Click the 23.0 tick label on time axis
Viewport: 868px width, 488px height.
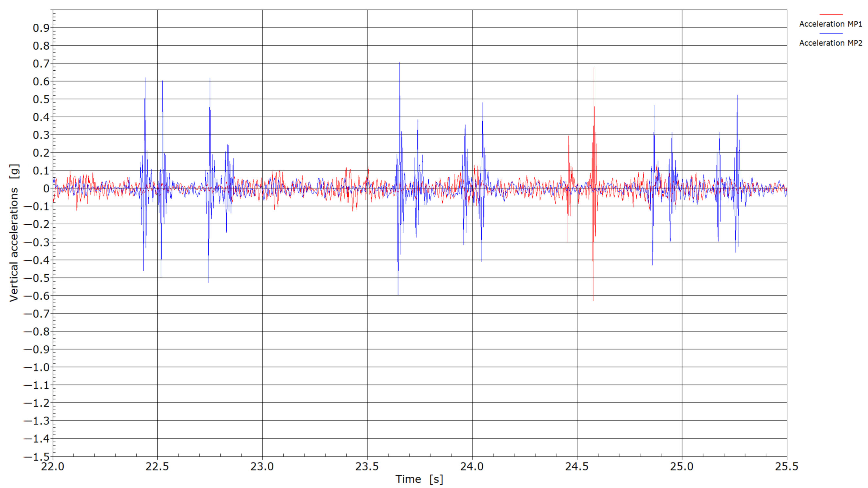click(x=262, y=467)
